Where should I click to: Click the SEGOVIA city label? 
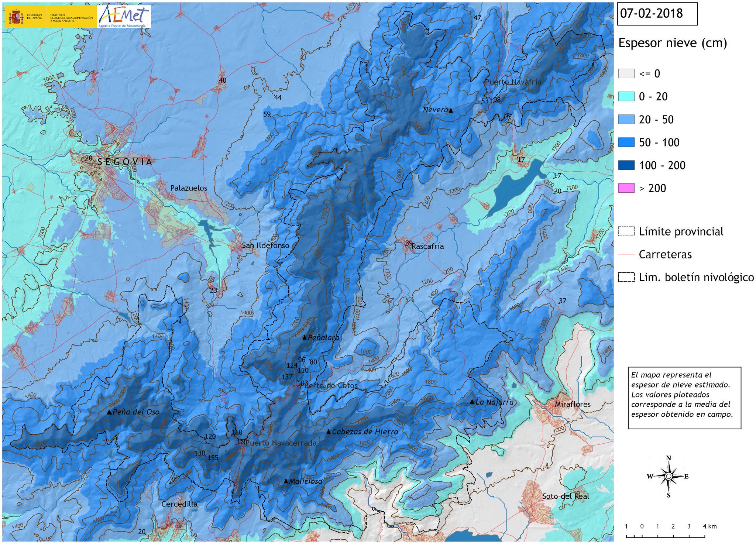tap(125, 162)
